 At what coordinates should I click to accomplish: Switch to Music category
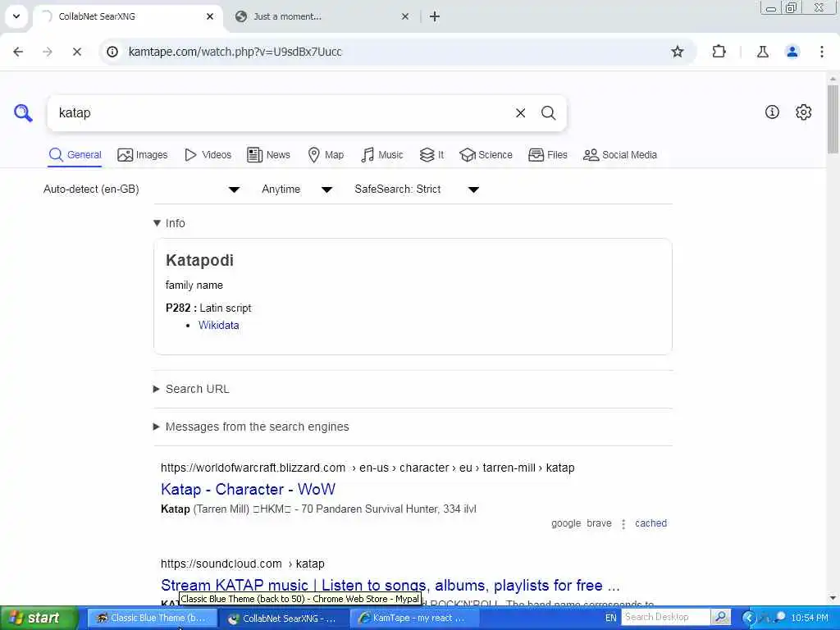click(x=382, y=155)
